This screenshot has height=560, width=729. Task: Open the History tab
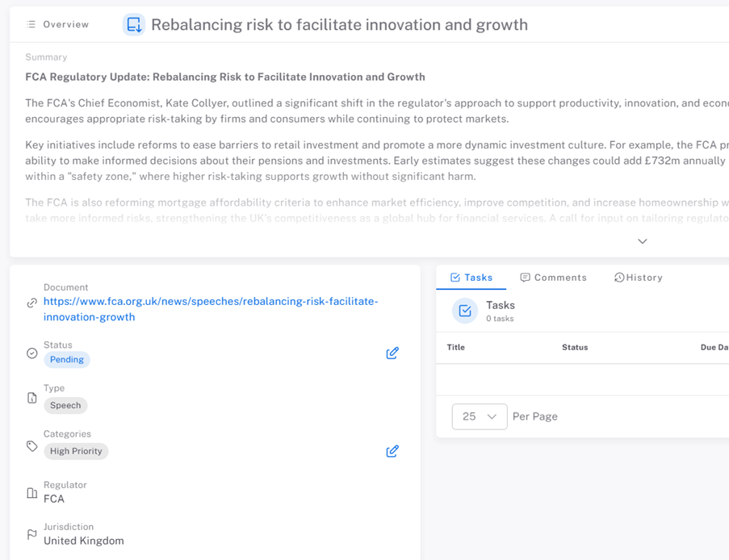pyautogui.click(x=638, y=278)
